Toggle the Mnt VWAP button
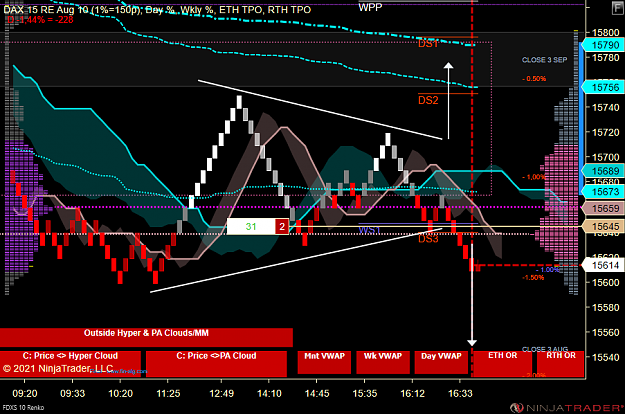The width and height of the screenshot is (625, 414). (x=324, y=362)
